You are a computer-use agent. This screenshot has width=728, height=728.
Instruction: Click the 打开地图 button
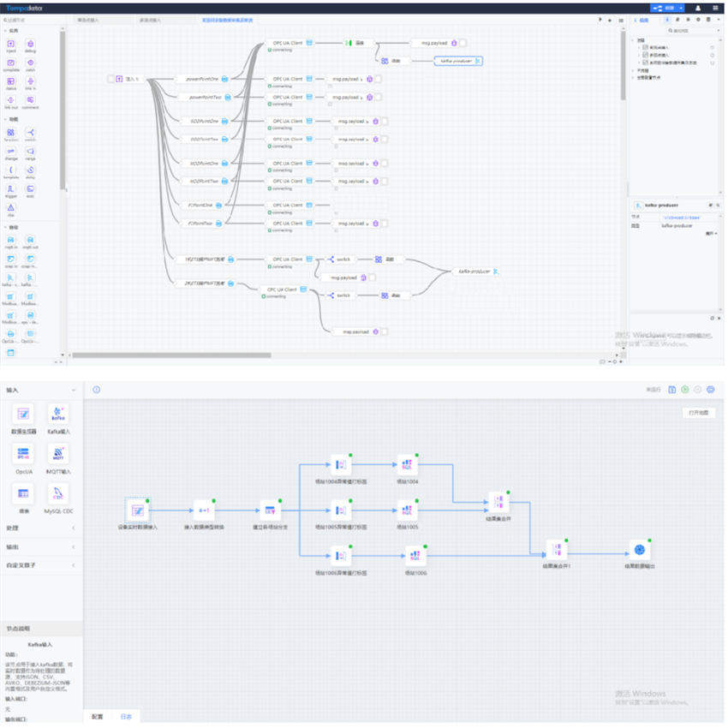click(699, 413)
